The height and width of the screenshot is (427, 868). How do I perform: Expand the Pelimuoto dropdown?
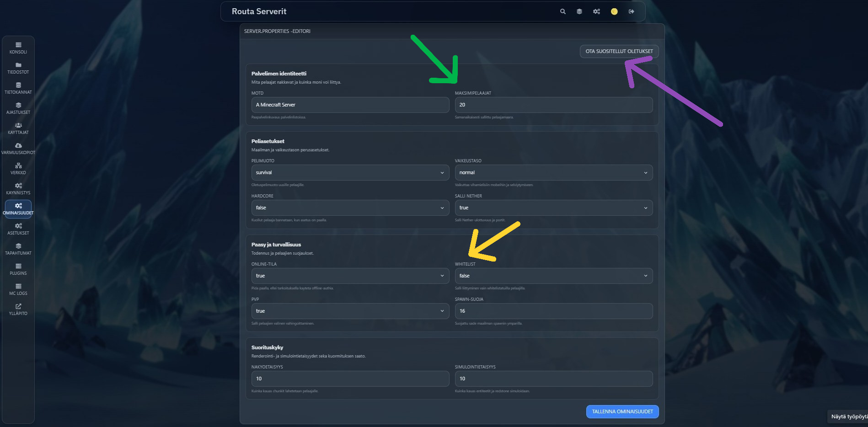350,173
